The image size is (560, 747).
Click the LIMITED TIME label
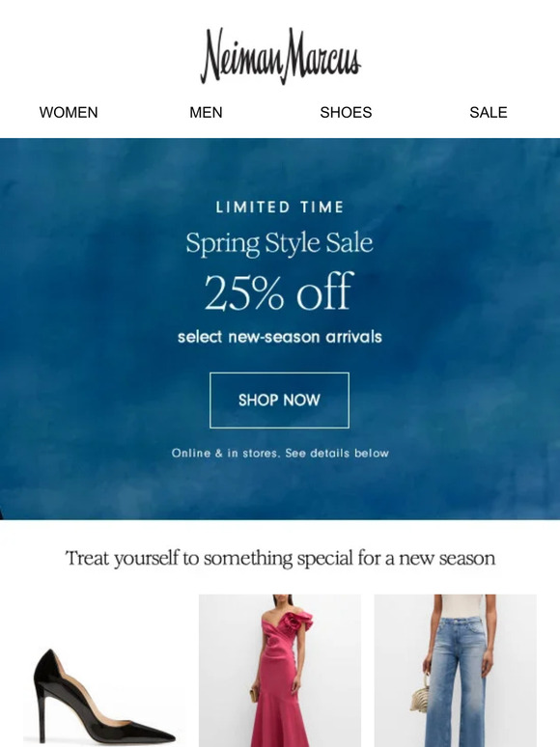[280, 207]
